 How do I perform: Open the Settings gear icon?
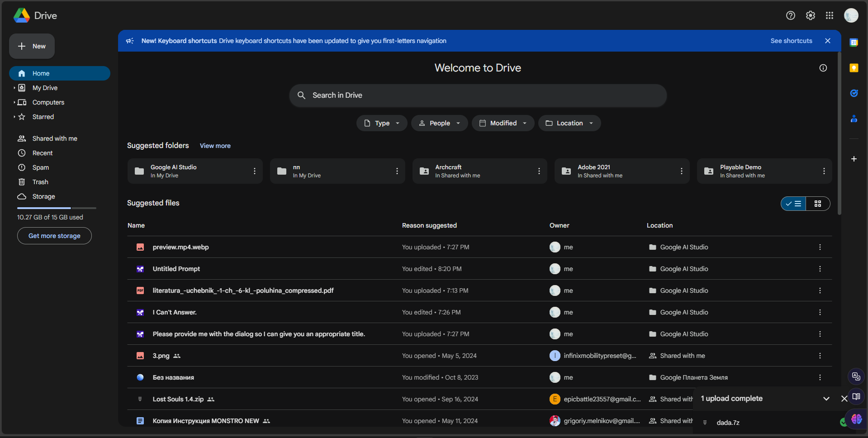point(810,15)
